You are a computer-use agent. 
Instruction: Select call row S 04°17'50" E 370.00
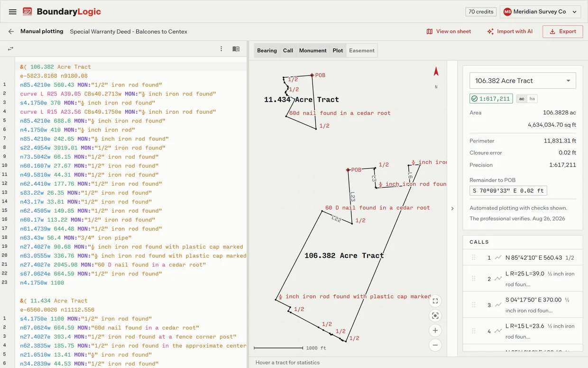(x=523, y=305)
